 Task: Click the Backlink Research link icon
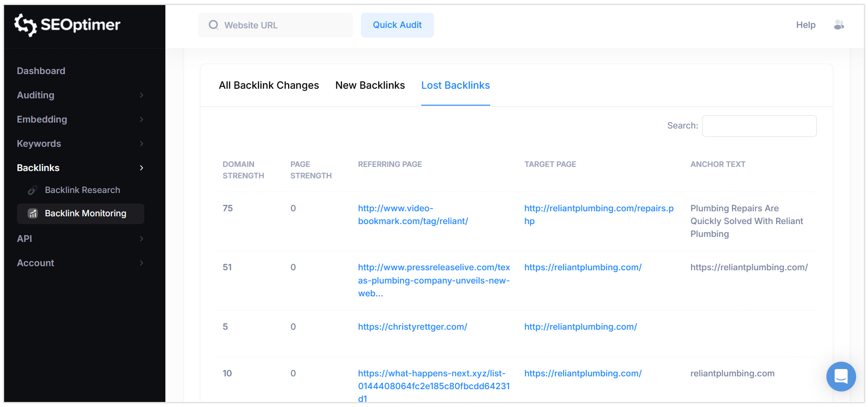tap(32, 190)
